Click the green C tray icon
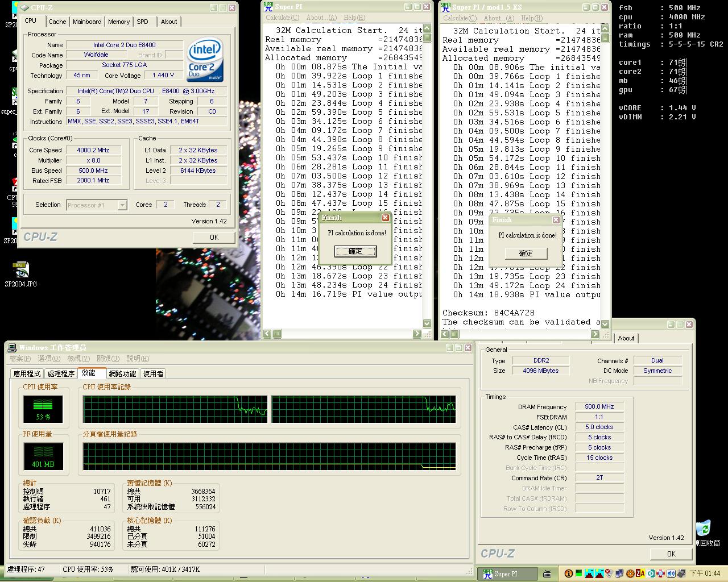728x582 pixels. point(651,573)
